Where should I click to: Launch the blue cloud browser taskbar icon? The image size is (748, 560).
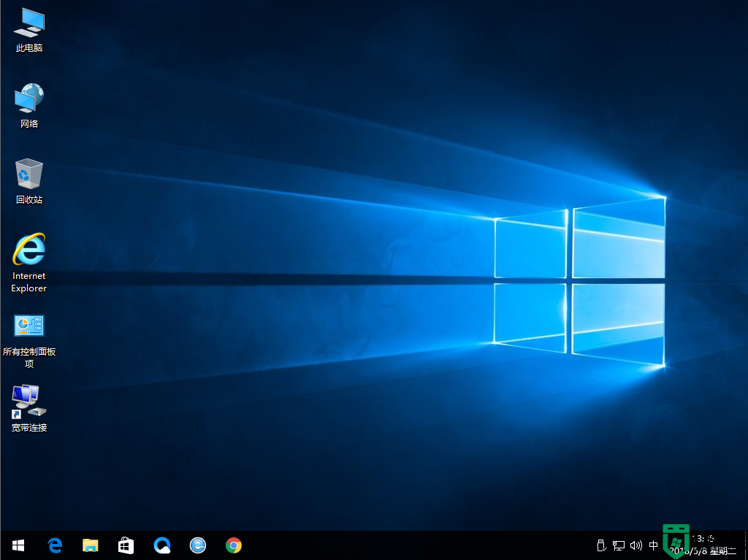162,545
